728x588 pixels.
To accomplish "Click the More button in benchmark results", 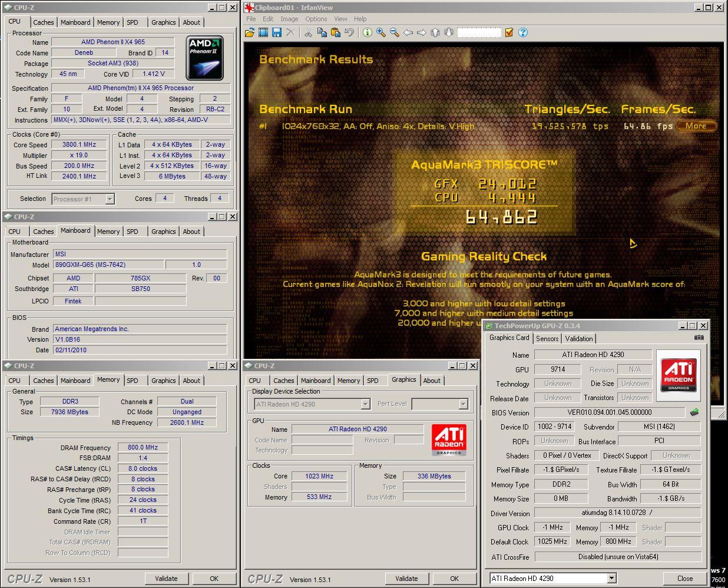I will coord(696,125).
